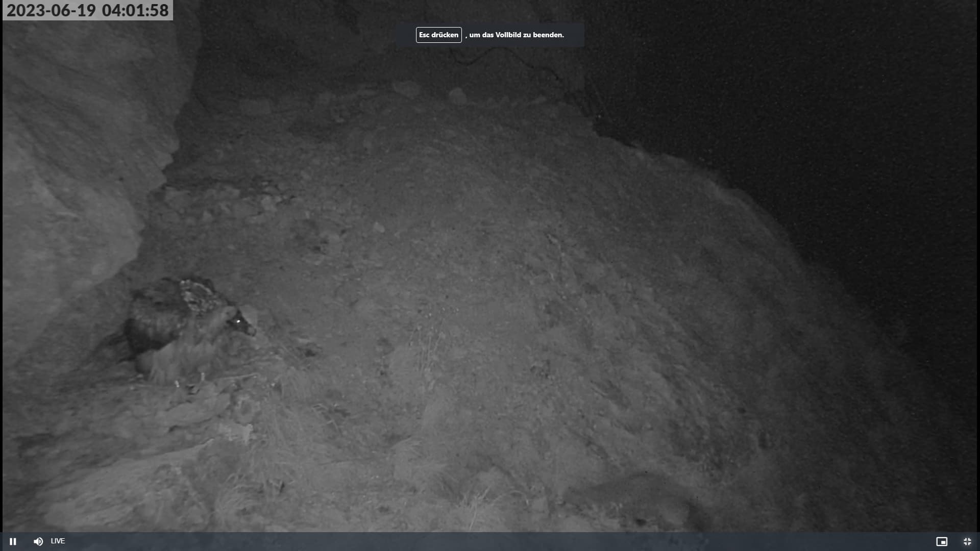Jump to LIVE position indicator
980x551 pixels.
58,541
